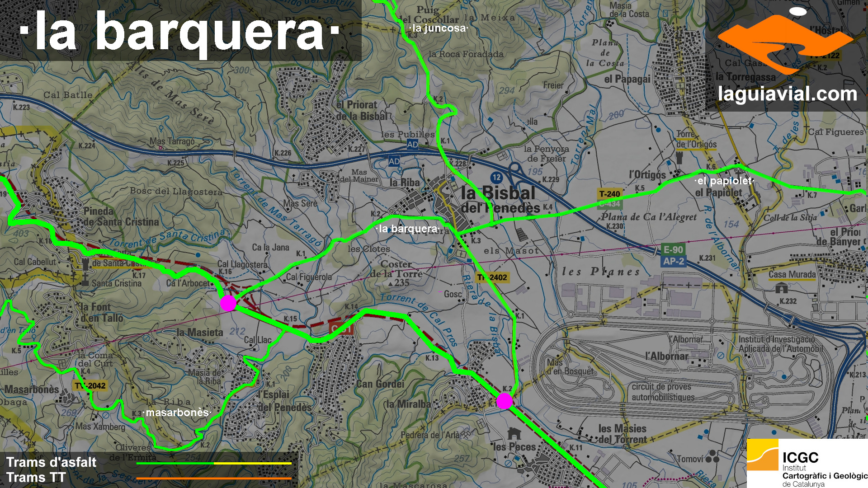Click the 'la Bisbal del Penedès' town name
The image size is (868, 488).
(500, 200)
